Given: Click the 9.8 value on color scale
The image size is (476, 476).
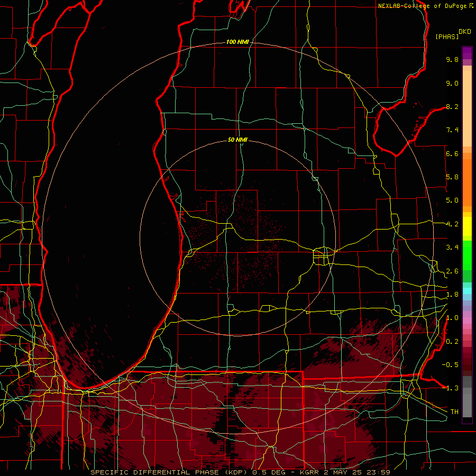Looking at the screenshot, I should pos(452,59).
